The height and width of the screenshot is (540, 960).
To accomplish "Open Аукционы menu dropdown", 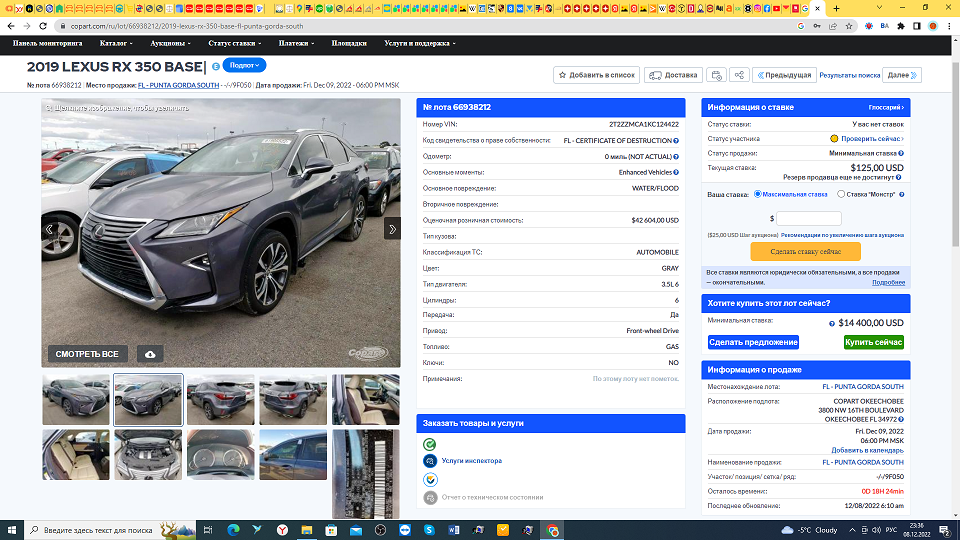I will (x=170, y=43).
